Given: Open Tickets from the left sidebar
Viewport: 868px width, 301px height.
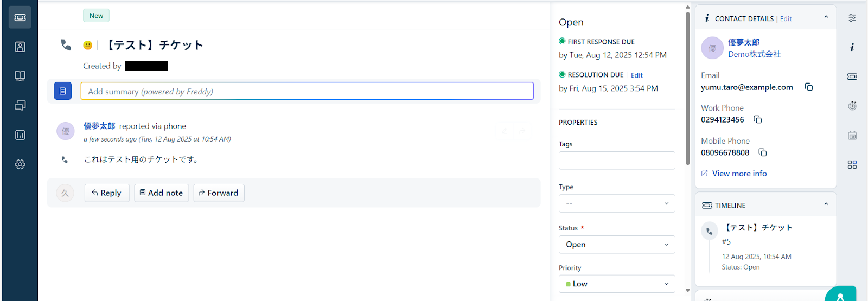Looking at the screenshot, I should tap(20, 17).
